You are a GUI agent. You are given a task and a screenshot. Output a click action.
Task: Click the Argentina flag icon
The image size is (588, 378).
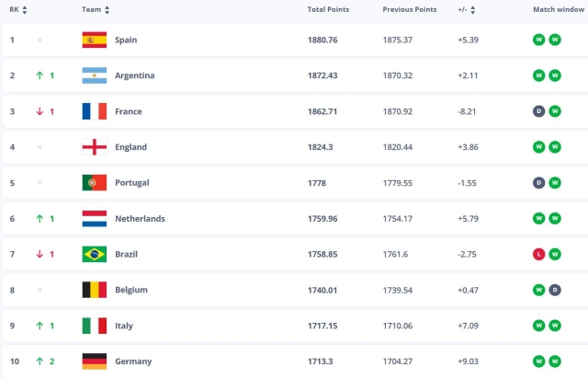[95, 75]
